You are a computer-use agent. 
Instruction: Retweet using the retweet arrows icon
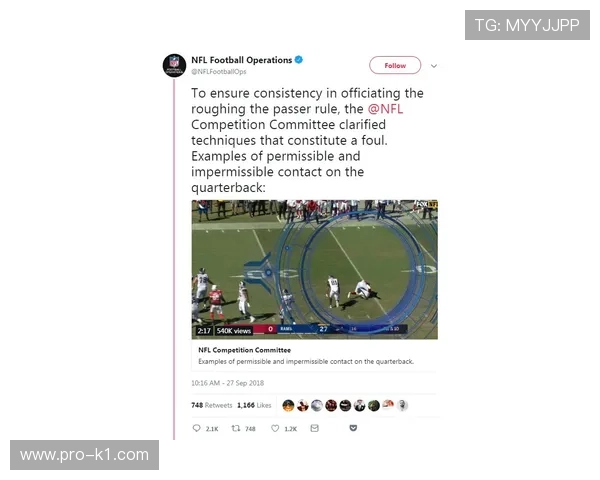(236, 428)
